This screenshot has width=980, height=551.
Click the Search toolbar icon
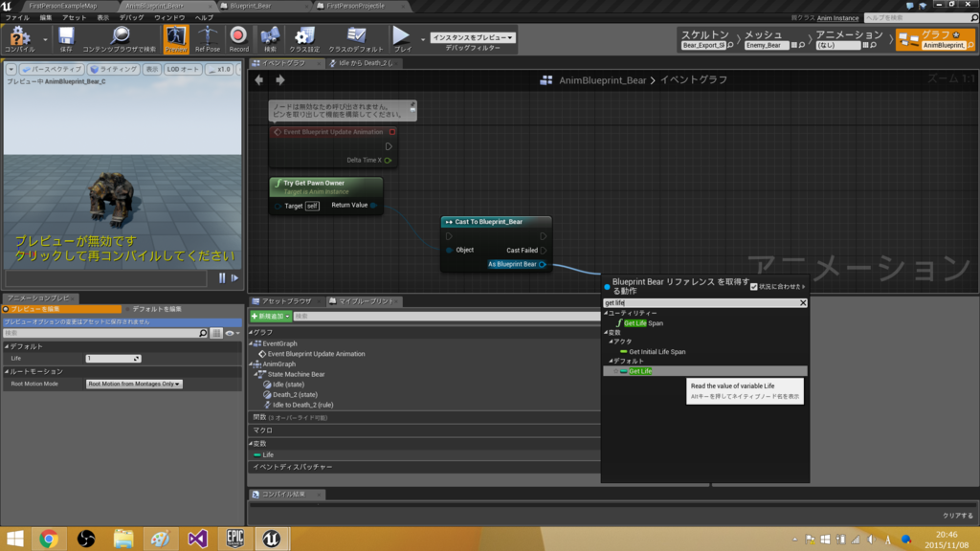point(270,38)
